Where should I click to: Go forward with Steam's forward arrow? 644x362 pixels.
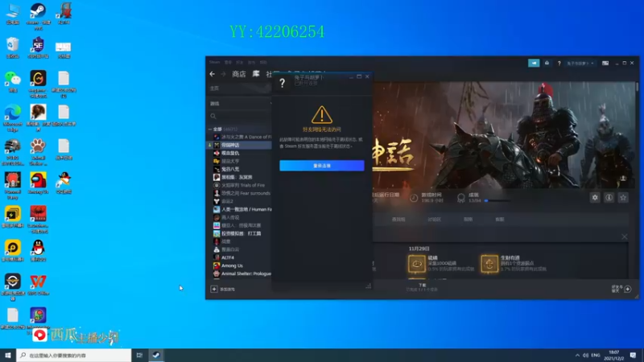[x=224, y=74]
